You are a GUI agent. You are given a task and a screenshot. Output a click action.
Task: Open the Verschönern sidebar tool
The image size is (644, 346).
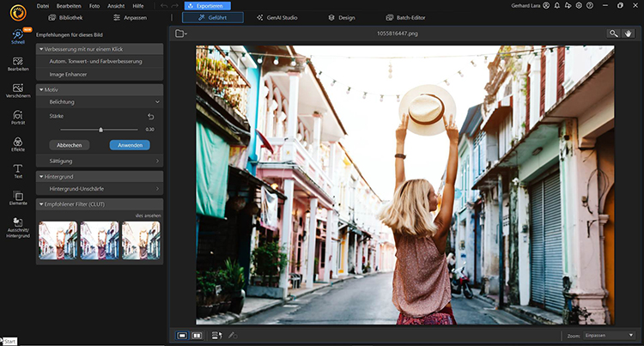[x=17, y=90]
